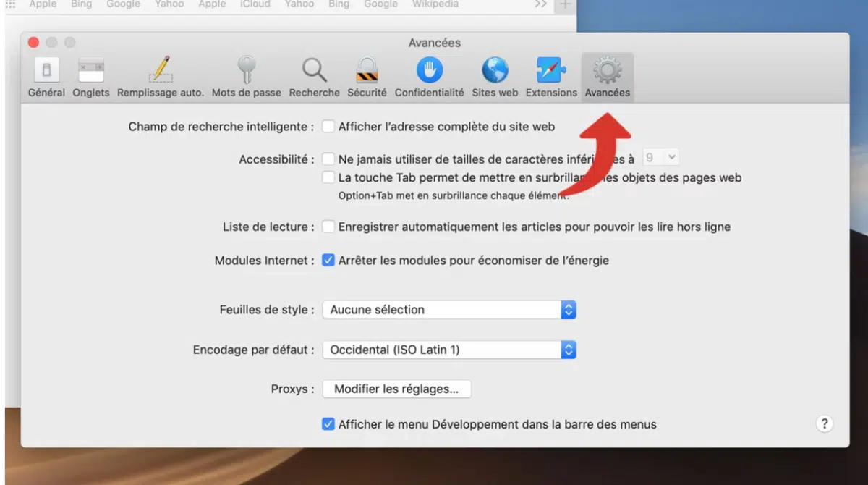Image resolution: width=868 pixels, height=485 pixels.
Task: Click the bookmarks grid icon in Safari
Action: click(x=10, y=4)
